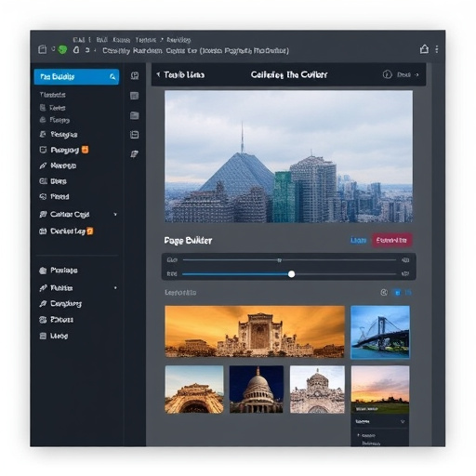Open the "Denglory" row in the lower sidebar
Image resolution: width=476 pixels, height=476 pixels.
pyautogui.click(x=60, y=303)
